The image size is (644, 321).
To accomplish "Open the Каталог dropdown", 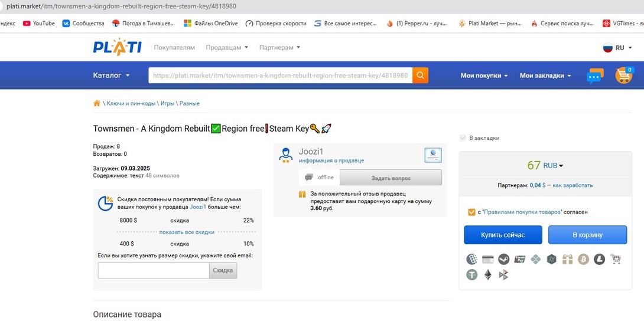I will pos(111,76).
